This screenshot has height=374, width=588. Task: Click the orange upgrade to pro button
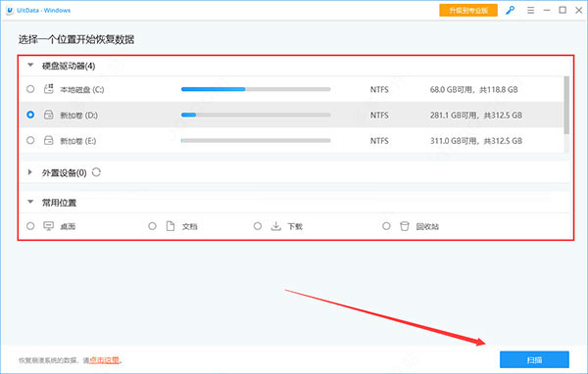click(468, 11)
